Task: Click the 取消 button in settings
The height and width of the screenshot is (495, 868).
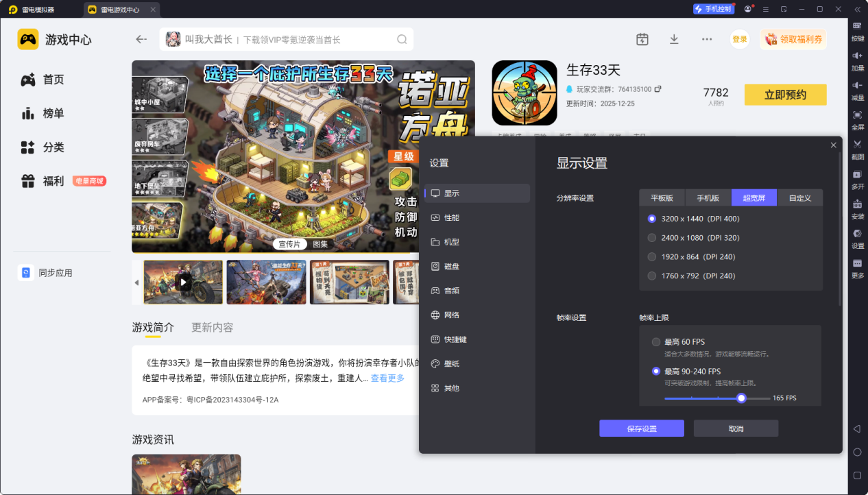Action: coord(736,428)
